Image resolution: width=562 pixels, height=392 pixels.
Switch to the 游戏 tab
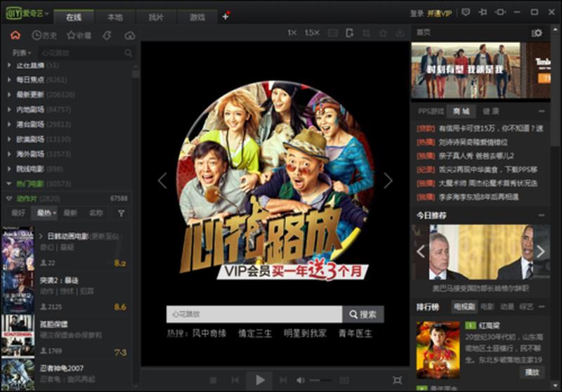coord(197,17)
